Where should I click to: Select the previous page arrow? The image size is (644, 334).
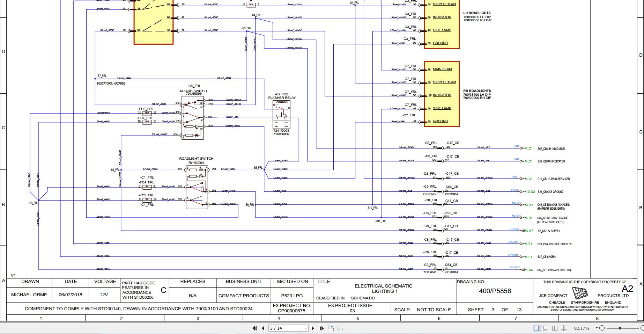tap(263, 328)
